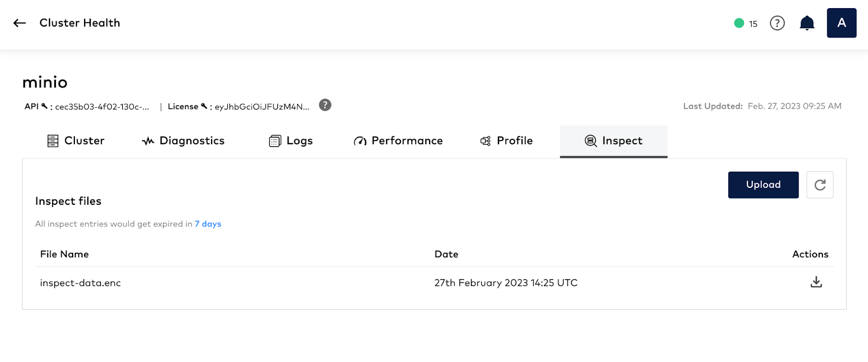The width and height of the screenshot is (868, 362).
Task: Download the inspect-data.enc file
Action: pyautogui.click(x=816, y=282)
